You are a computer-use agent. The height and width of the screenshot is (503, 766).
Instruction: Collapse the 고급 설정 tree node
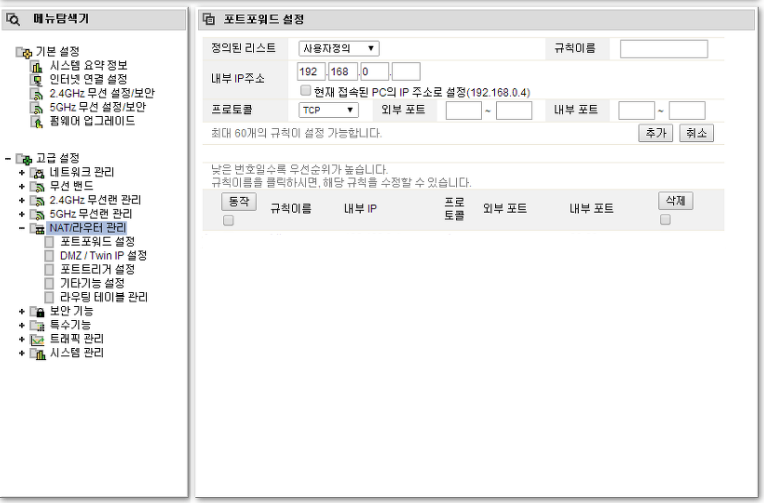click(7, 159)
